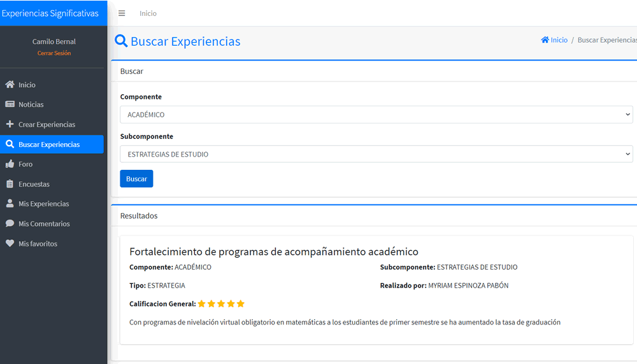Click the plus icon for Crear Experiencias
Screen dimensions: 637x364
pyautogui.click(x=10, y=125)
